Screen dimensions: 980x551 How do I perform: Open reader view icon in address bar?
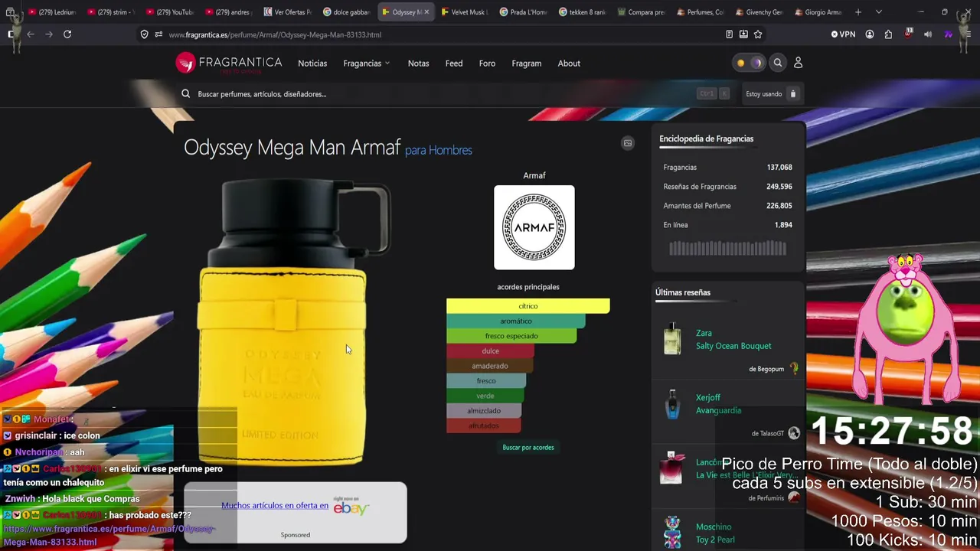point(729,34)
